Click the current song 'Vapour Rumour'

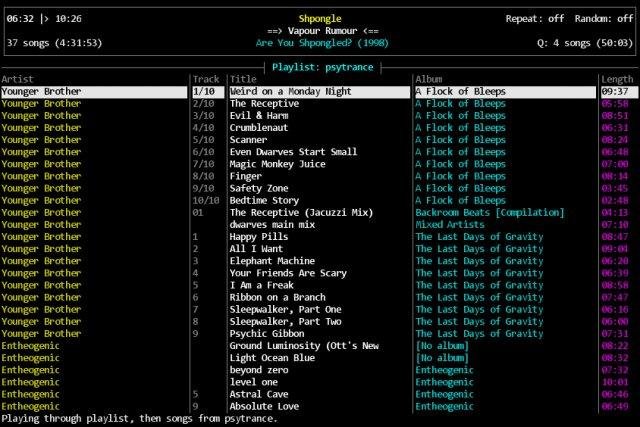(x=322, y=31)
